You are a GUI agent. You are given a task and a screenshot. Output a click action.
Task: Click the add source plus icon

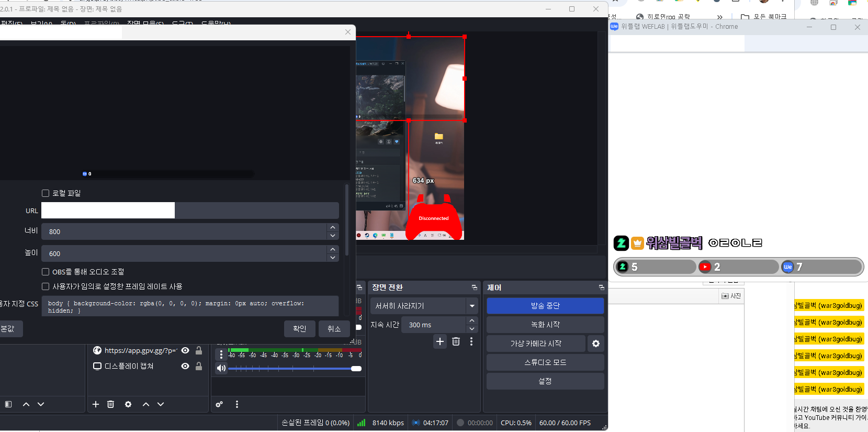pyautogui.click(x=96, y=404)
